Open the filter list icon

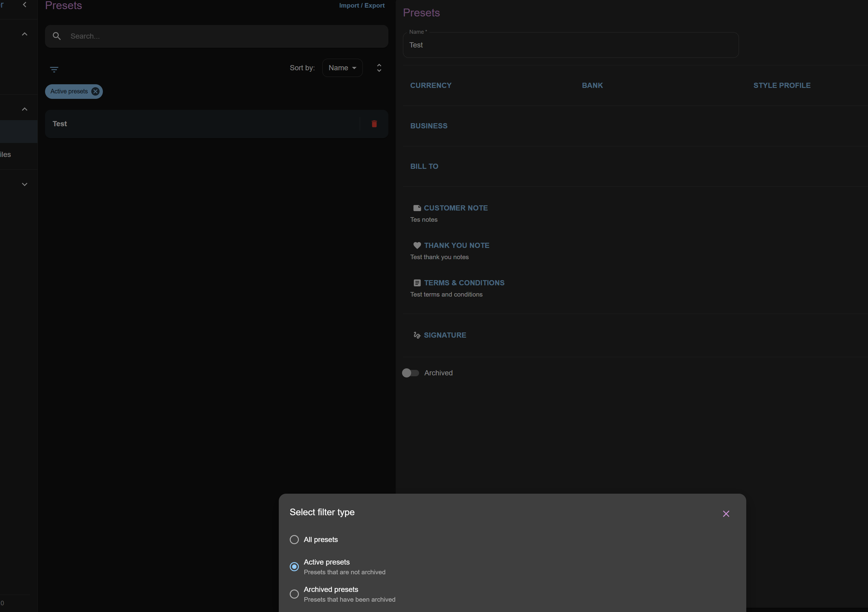tap(54, 70)
